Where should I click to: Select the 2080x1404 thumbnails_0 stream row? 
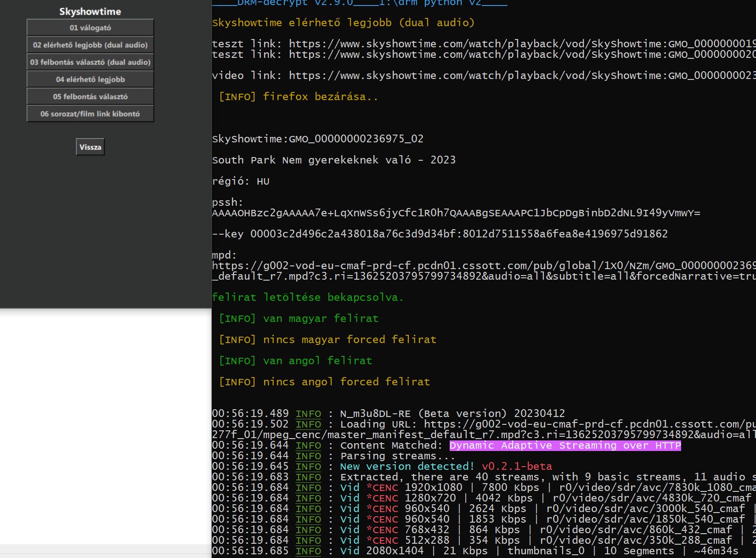475,551
